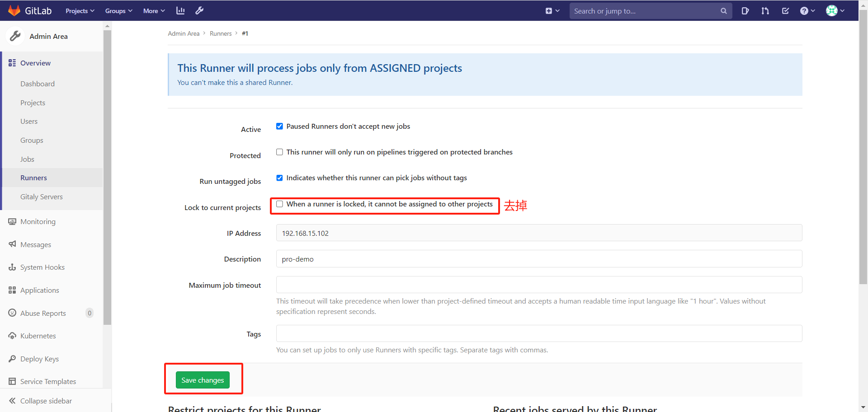Click the GitLab fox logo
The height and width of the screenshot is (412, 868).
[14, 10]
